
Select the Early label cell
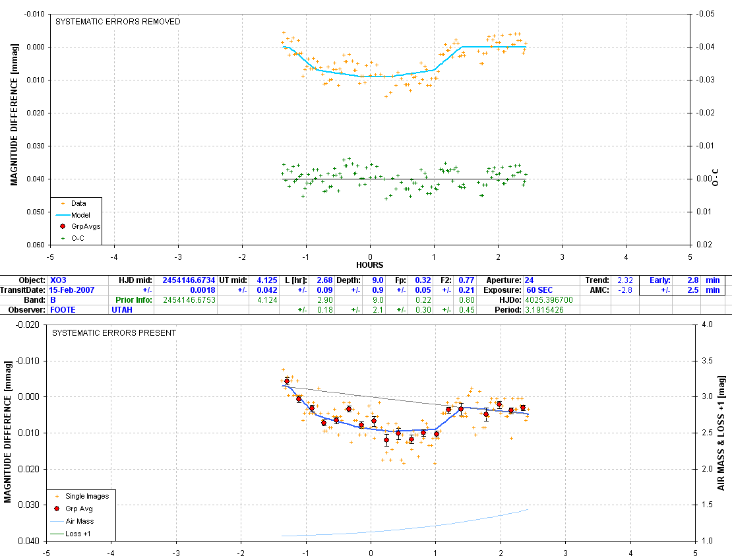660,280
